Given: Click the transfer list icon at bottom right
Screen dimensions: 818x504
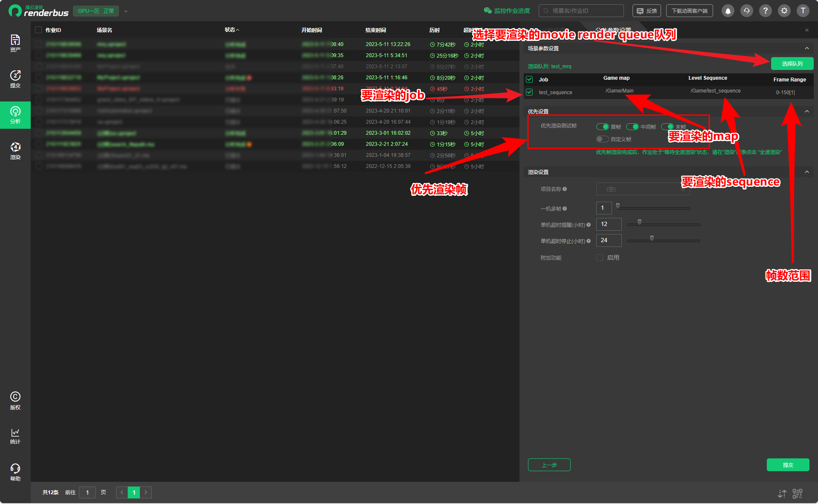Looking at the screenshot, I should (x=782, y=493).
